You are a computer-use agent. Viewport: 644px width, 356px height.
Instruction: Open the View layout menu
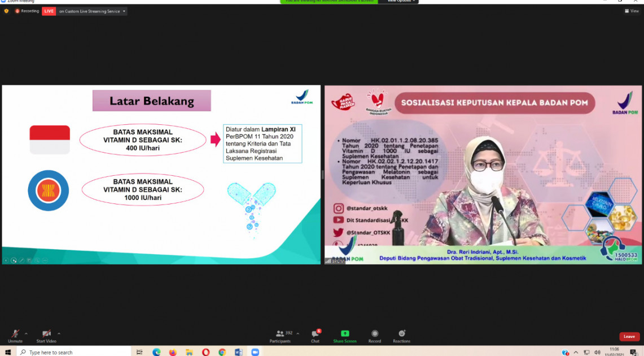point(632,11)
